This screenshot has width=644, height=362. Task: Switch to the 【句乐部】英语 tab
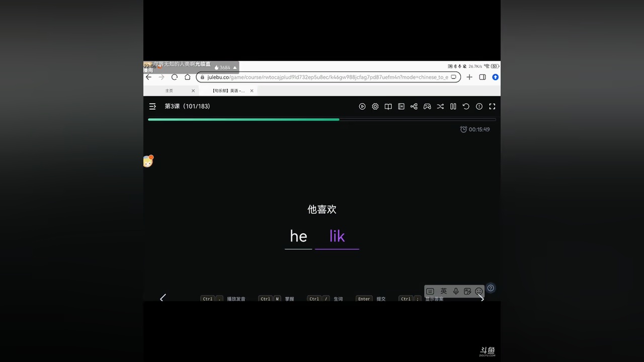pyautogui.click(x=229, y=91)
